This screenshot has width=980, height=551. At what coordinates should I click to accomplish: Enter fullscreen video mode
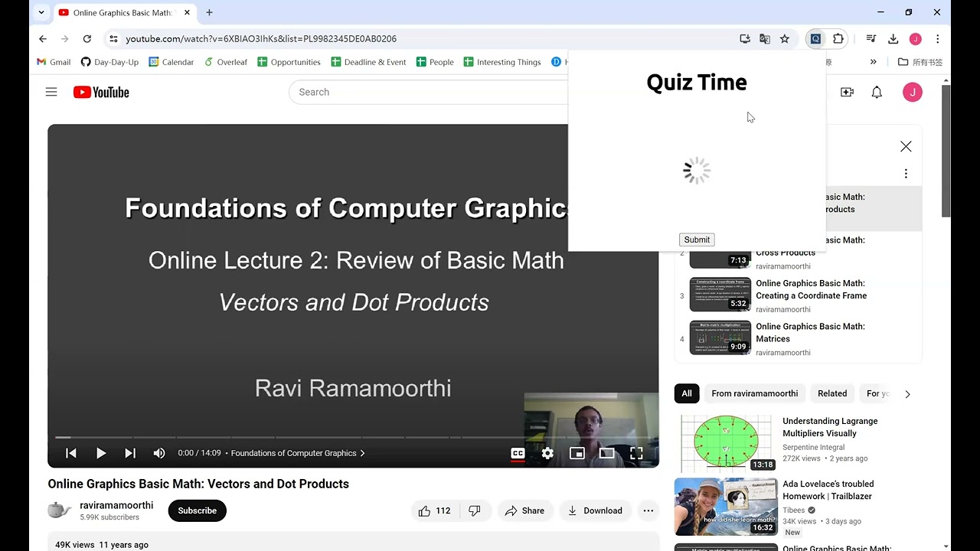click(x=636, y=453)
